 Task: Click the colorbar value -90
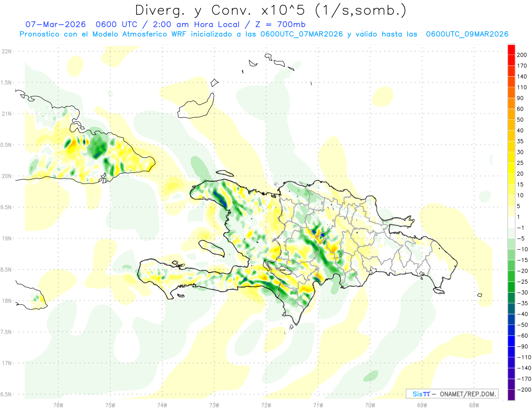[522, 346]
